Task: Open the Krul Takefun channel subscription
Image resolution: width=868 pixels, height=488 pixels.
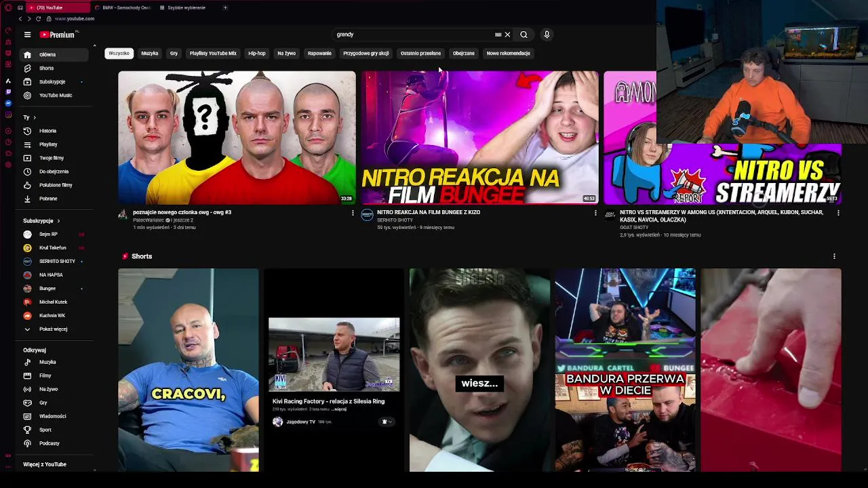Action: tap(54, 247)
